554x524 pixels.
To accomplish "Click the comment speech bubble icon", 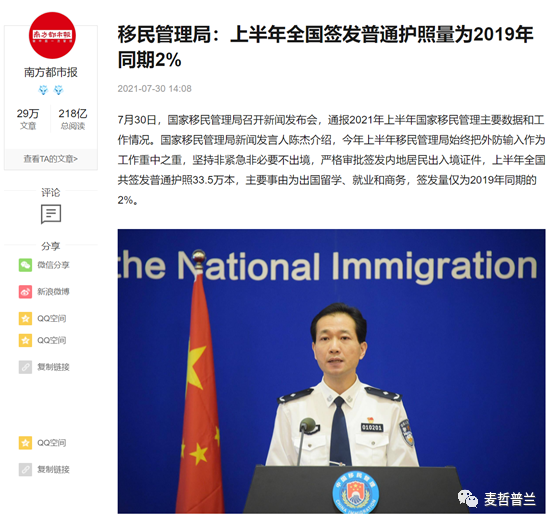I will pyautogui.click(x=51, y=214).
